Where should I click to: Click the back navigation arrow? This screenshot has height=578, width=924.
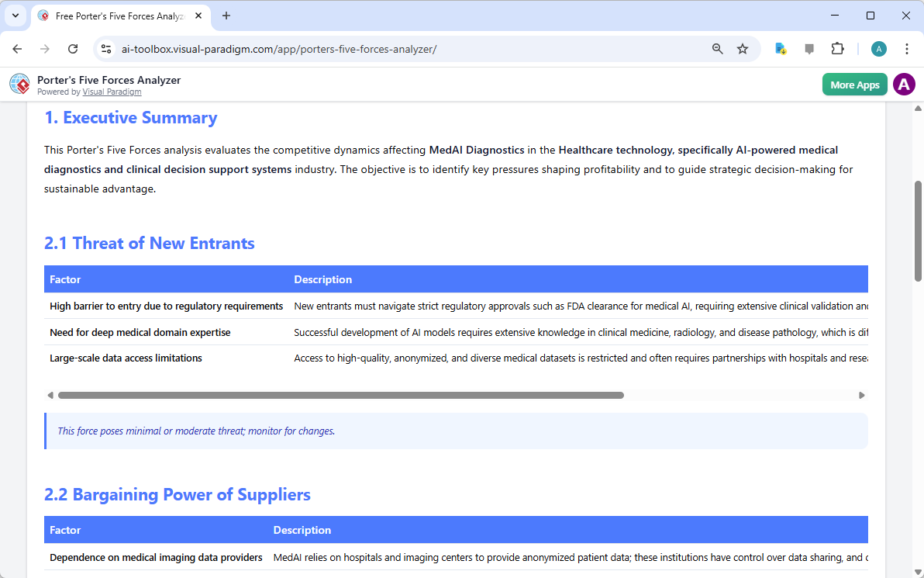(17, 48)
